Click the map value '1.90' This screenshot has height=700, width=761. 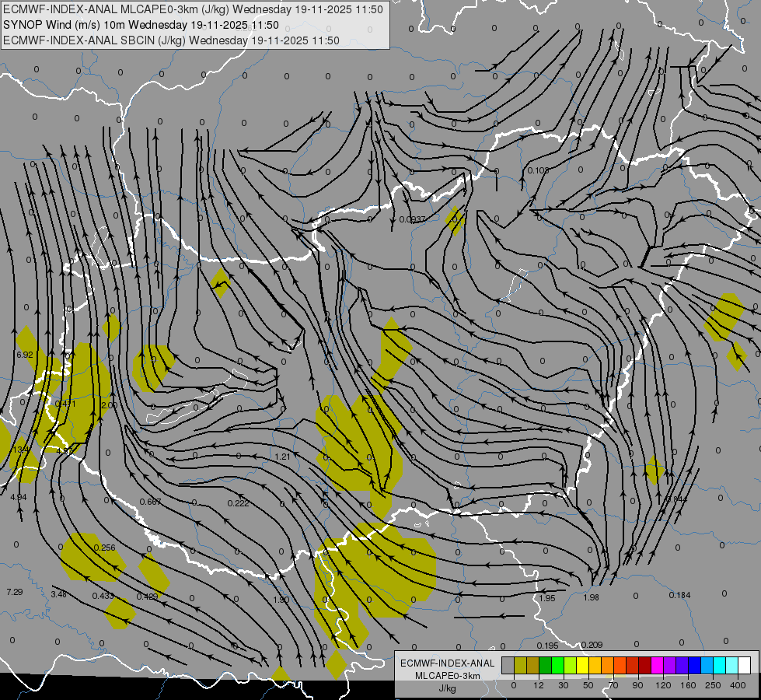281,600
